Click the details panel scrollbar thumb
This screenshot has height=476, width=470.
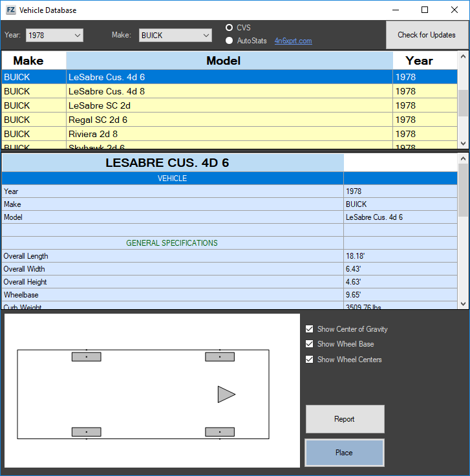click(x=463, y=190)
